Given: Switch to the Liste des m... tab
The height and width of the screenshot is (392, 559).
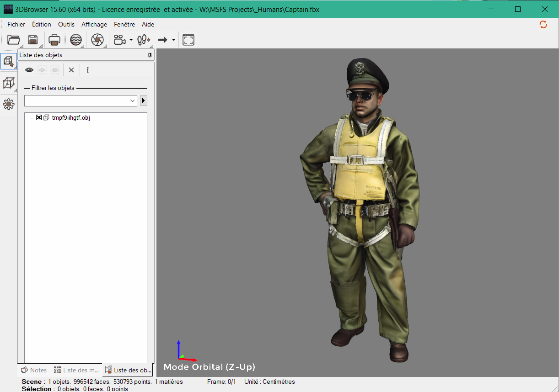Looking at the screenshot, I should click(76, 370).
